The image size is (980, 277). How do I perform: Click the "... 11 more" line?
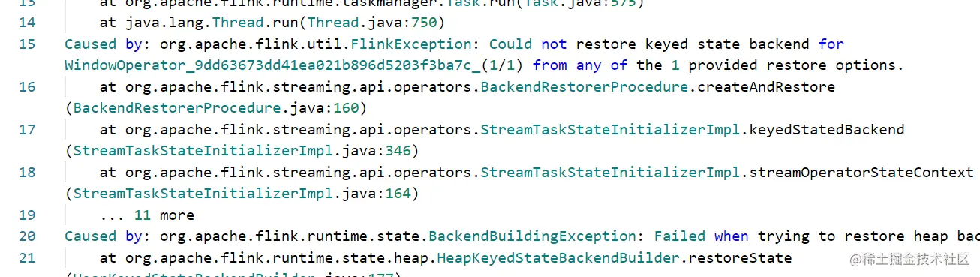[146, 215]
